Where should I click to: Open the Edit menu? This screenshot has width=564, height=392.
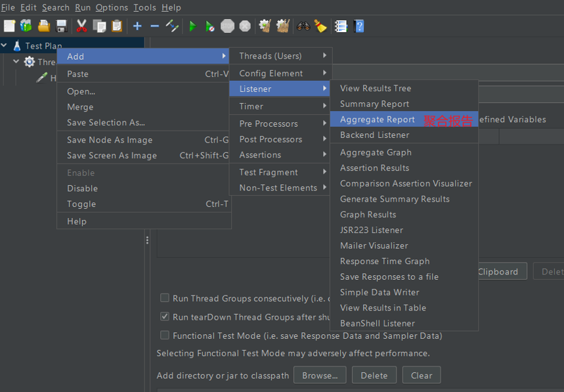click(28, 7)
